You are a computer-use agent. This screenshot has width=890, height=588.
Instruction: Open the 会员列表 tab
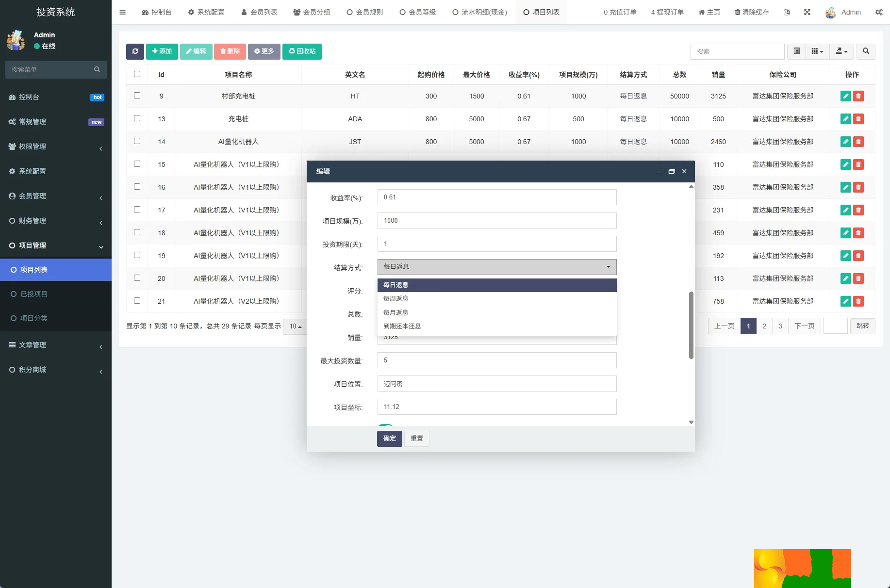pyautogui.click(x=259, y=12)
